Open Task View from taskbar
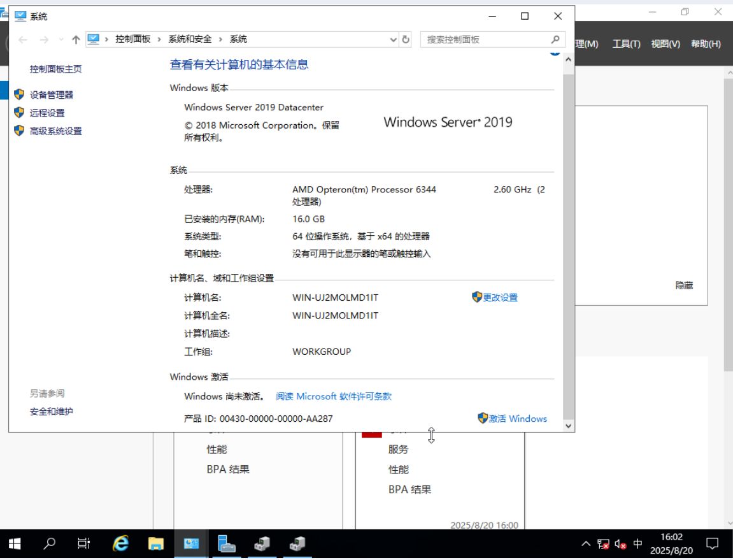Screen dimensions: 733x560 84,543
